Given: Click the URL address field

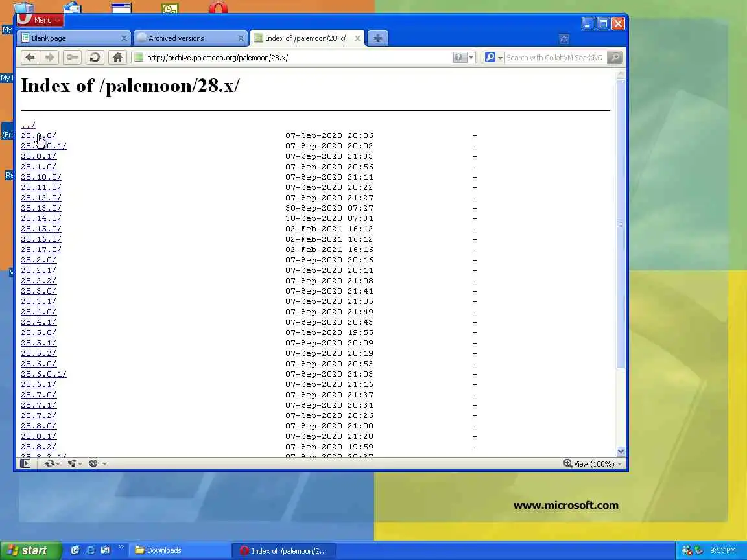Looking at the screenshot, I should 298,58.
